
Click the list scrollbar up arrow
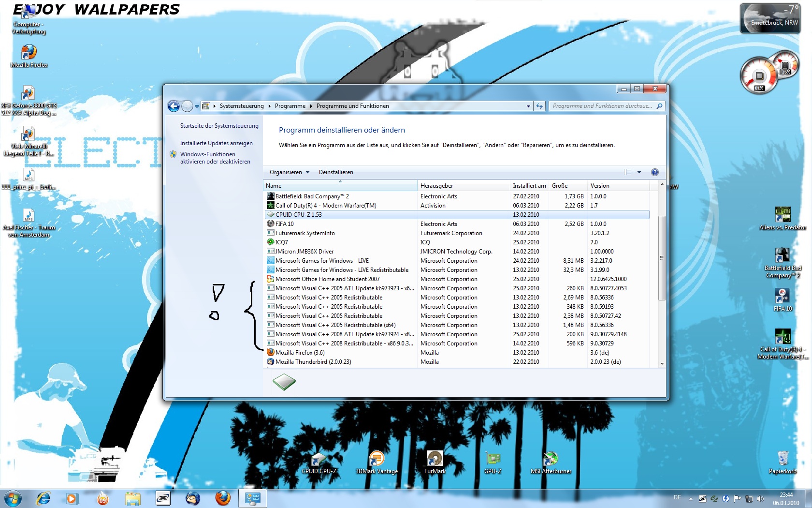click(x=662, y=185)
